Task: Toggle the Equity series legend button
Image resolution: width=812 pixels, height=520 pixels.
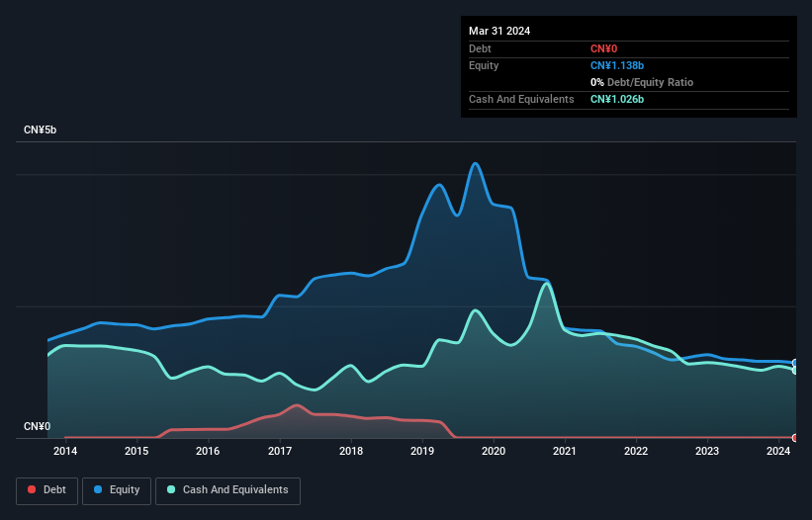Action: click(117, 490)
